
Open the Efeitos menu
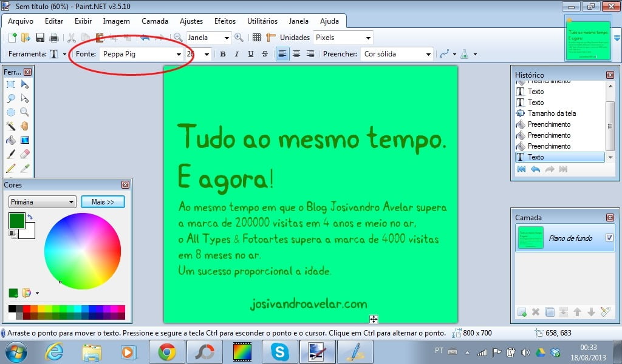[x=225, y=21]
